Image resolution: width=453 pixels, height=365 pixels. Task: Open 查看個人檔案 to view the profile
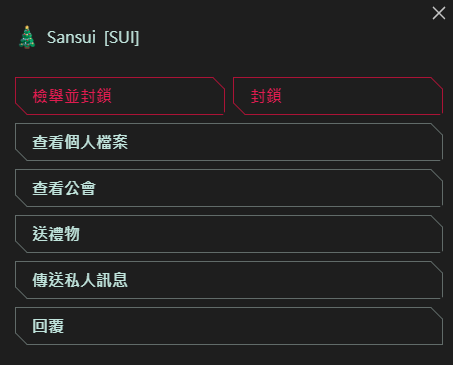(x=229, y=142)
